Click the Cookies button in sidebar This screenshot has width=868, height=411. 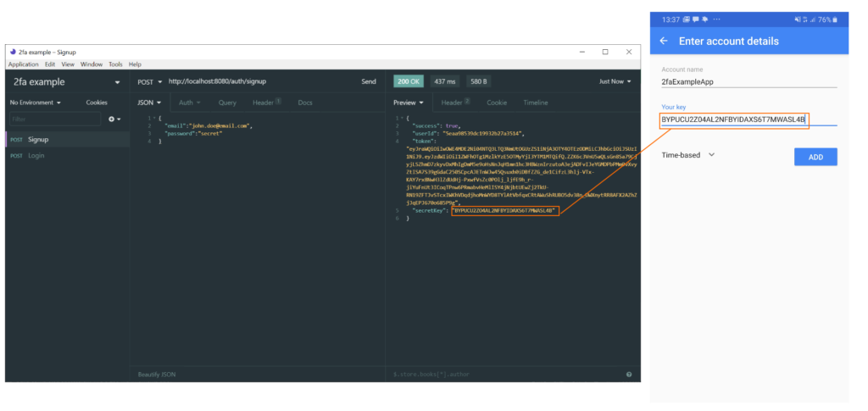[x=97, y=103]
